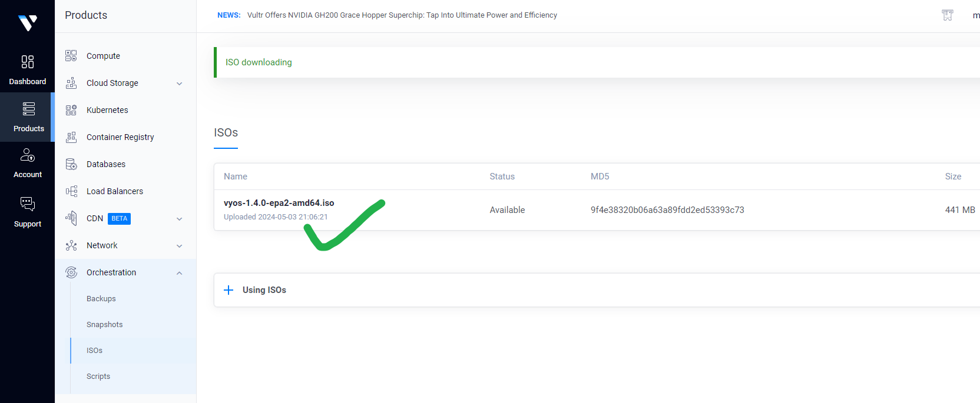The image size is (980, 403).
Task: Open the Dashboard icon in sidebar
Action: coord(27,62)
